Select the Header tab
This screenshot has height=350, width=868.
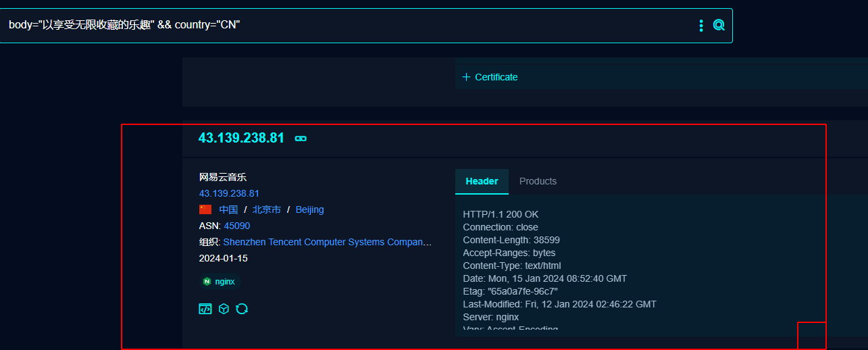(x=482, y=181)
